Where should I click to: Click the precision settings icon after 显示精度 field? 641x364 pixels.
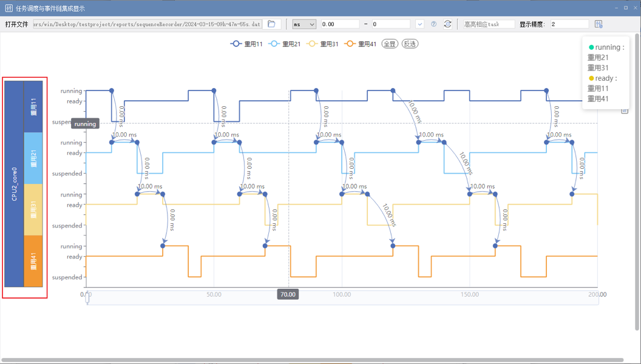pyautogui.click(x=599, y=24)
